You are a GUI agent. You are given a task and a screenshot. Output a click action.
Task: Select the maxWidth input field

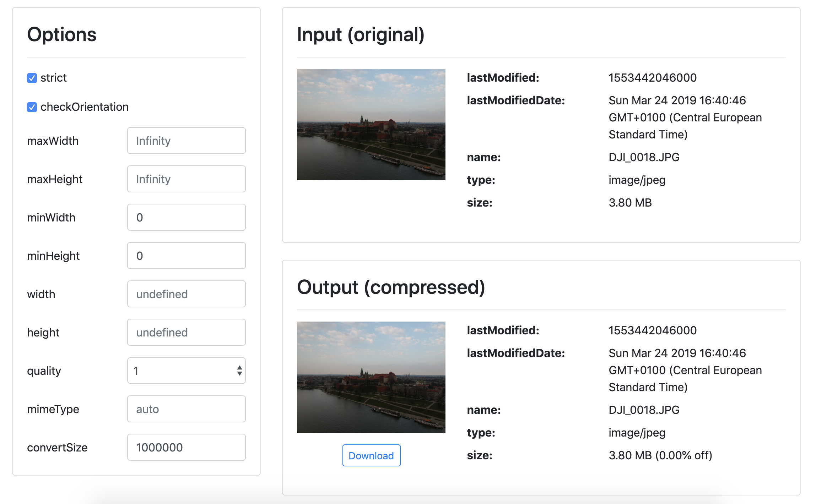pos(186,141)
